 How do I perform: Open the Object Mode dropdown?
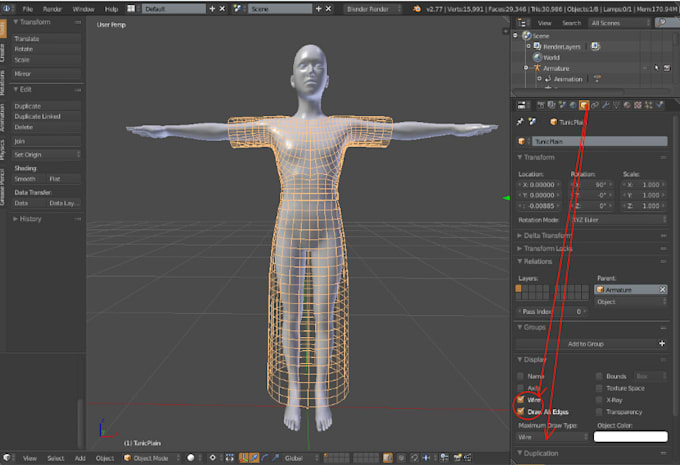tap(151, 458)
